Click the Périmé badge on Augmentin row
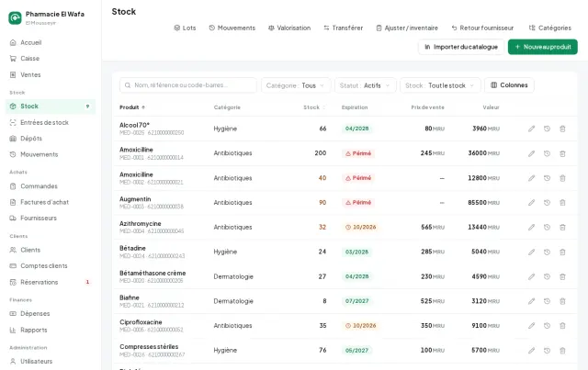 click(x=358, y=202)
